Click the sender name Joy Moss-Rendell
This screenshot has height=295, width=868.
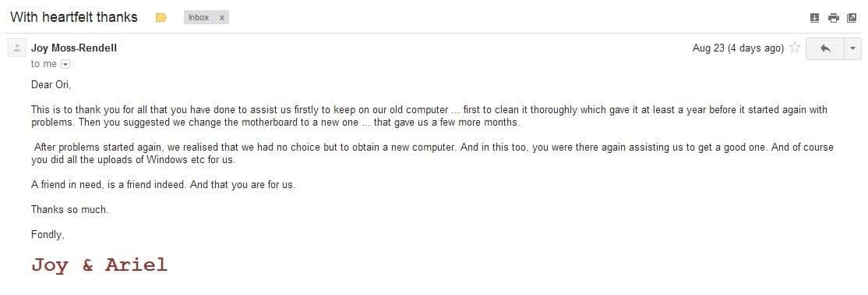coord(74,48)
